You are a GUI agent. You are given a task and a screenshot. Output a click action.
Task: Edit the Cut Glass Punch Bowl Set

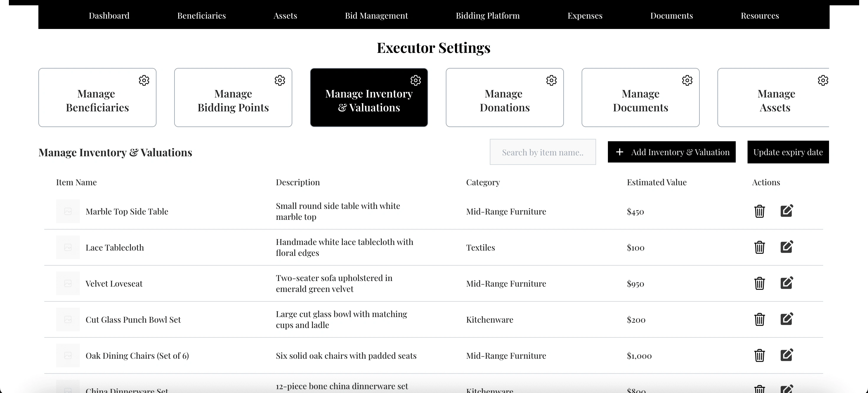click(x=787, y=319)
